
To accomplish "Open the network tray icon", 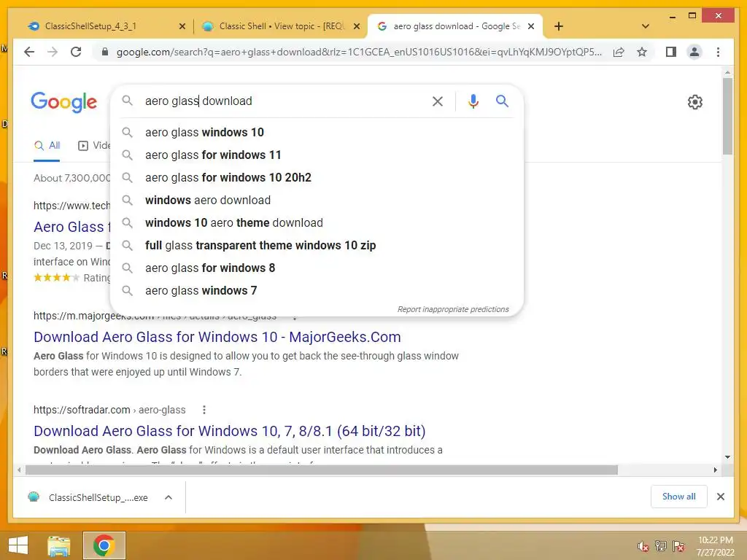I will pyautogui.click(x=661, y=546).
